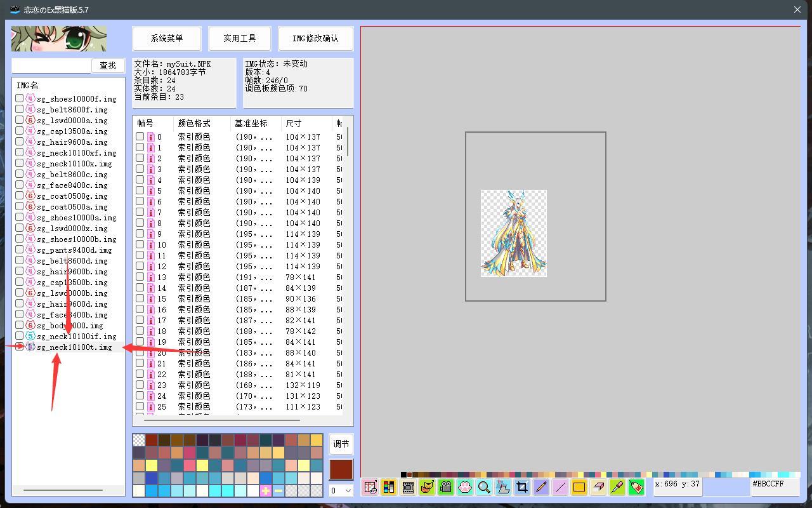Click the IMG修改确认 button

coord(315,39)
